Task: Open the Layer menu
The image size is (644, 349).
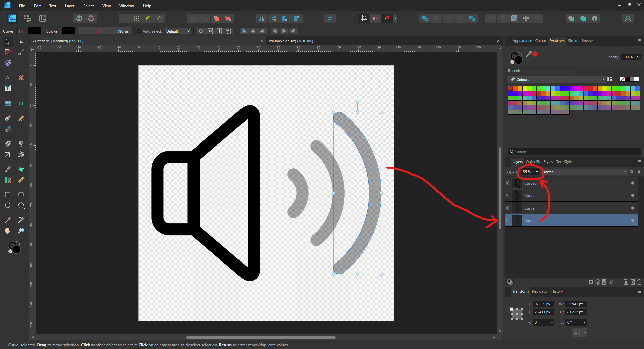Action: pyautogui.click(x=69, y=6)
